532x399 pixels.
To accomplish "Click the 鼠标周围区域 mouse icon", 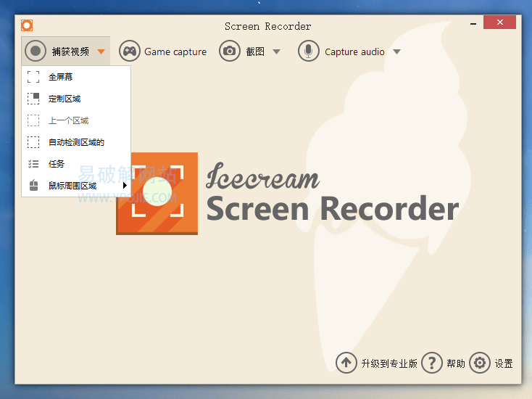I will point(33,185).
